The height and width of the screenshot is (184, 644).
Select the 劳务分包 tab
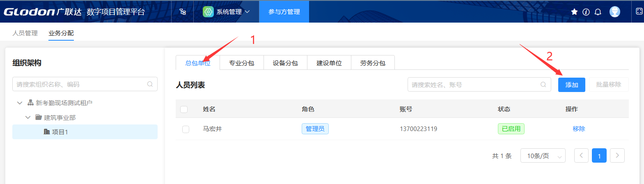click(x=373, y=63)
